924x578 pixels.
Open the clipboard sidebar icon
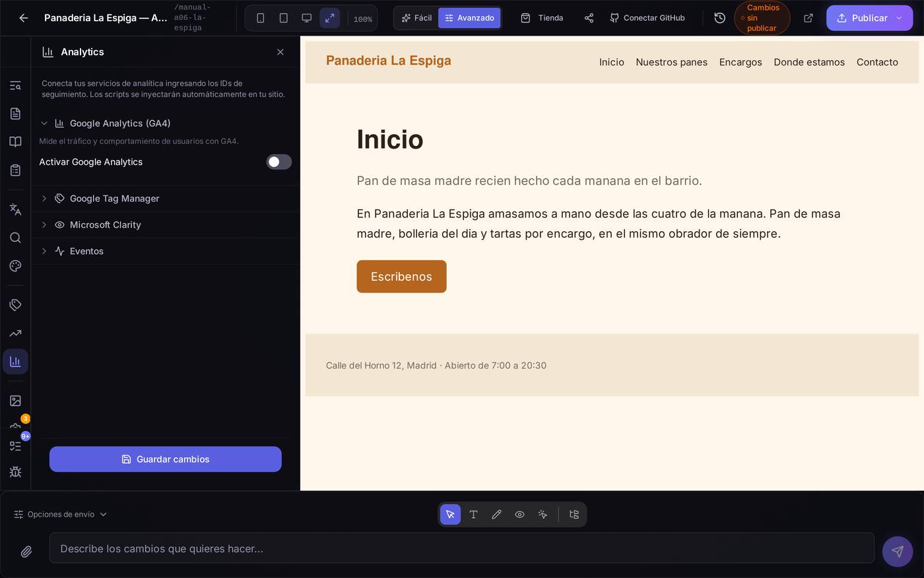click(15, 170)
